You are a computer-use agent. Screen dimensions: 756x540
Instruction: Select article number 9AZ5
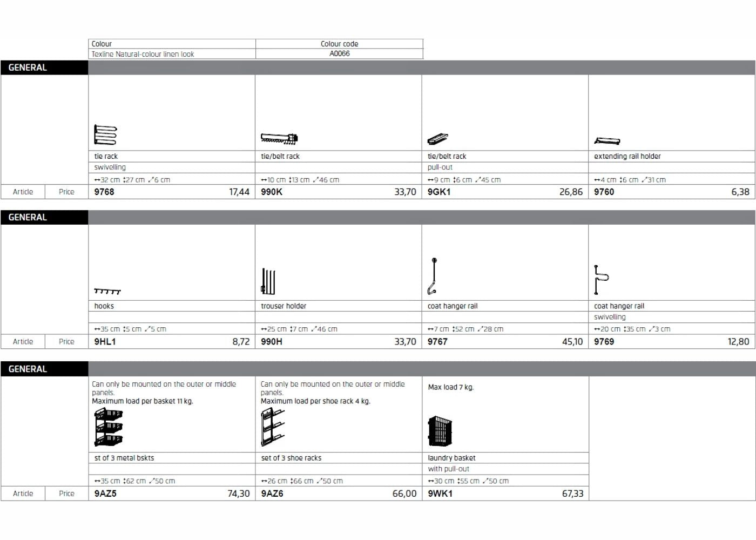[x=105, y=494]
